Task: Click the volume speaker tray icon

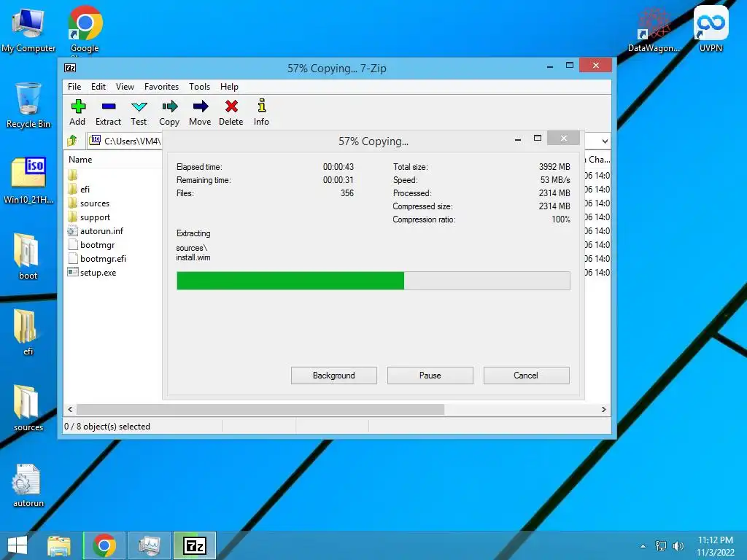Action: click(678, 546)
